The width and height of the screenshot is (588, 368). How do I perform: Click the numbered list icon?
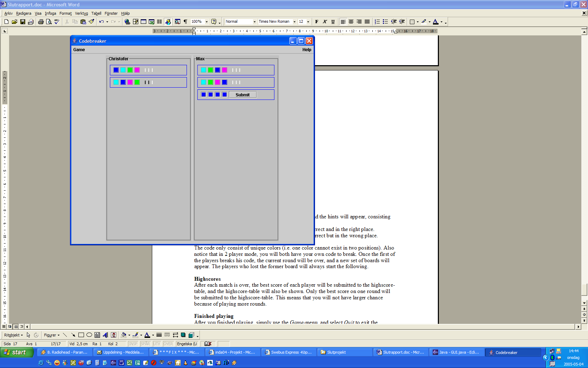pos(377,22)
